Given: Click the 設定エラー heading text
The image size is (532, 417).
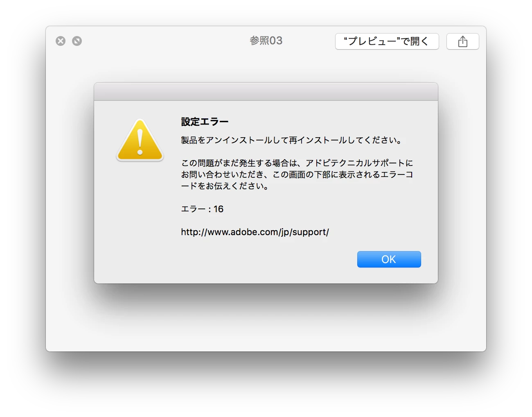Looking at the screenshot, I should click(x=205, y=122).
